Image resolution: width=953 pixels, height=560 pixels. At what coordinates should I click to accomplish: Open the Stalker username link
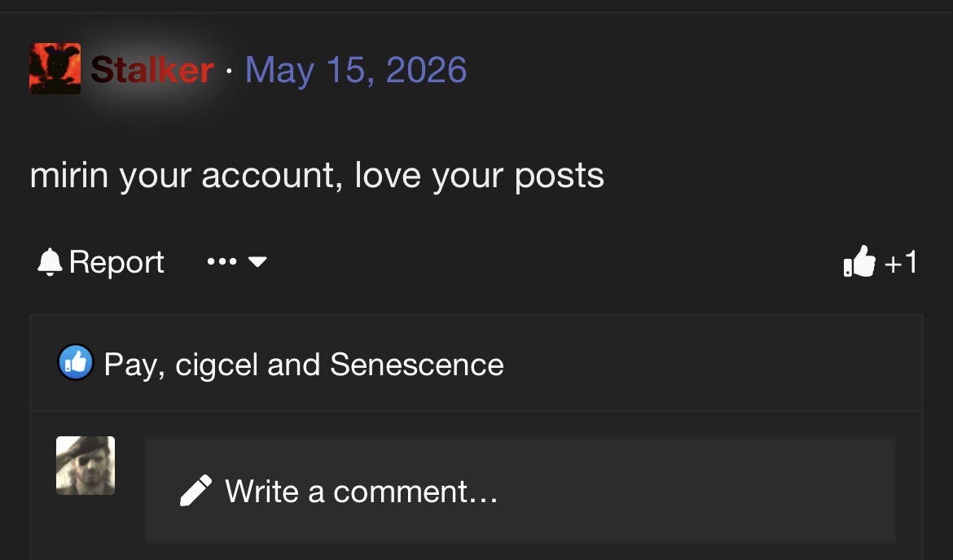click(152, 69)
